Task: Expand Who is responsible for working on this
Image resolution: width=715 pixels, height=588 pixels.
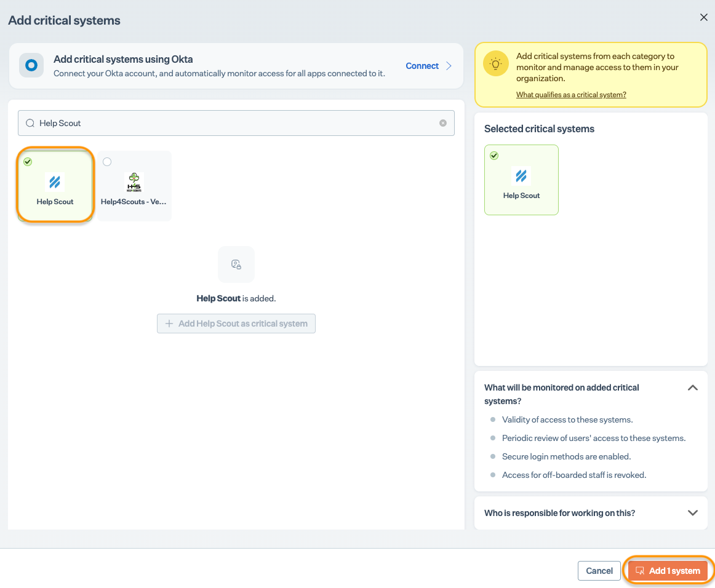Action: pyautogui.click(x=693, y=513)
